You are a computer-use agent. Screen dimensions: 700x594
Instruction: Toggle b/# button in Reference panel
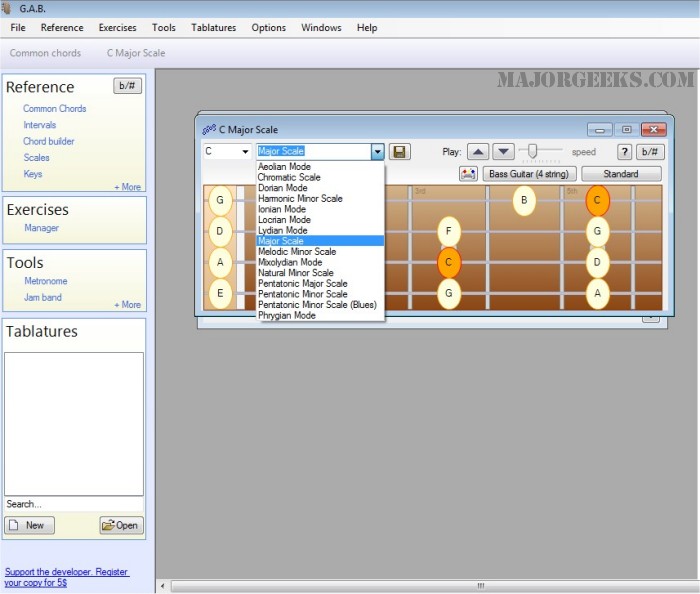[x=128, y=86]
